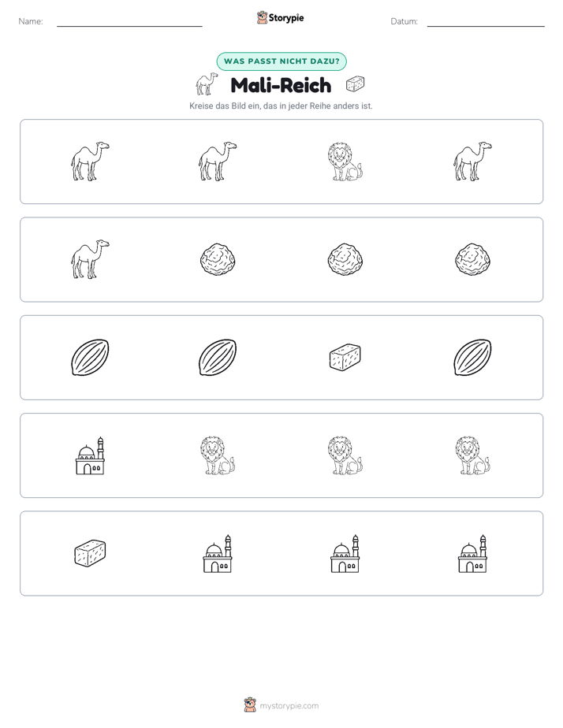
Task: Click the Storypie logo at the top
Action: (x=280, y=17)
